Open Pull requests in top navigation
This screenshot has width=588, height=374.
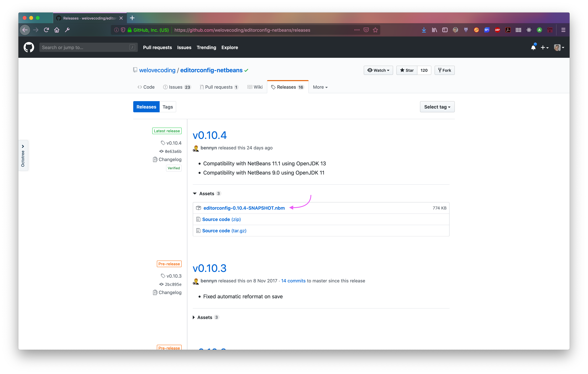[157, 47]
